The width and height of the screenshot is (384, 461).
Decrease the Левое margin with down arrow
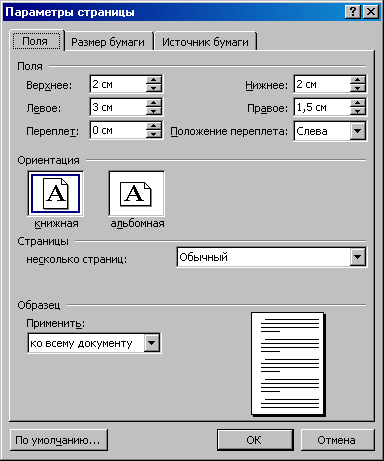coord(154,111)
